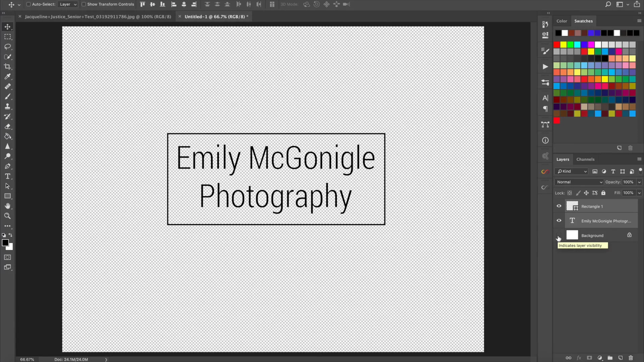Click the share icon at top right
Screen dimensions: 644x362
[637, 4]
